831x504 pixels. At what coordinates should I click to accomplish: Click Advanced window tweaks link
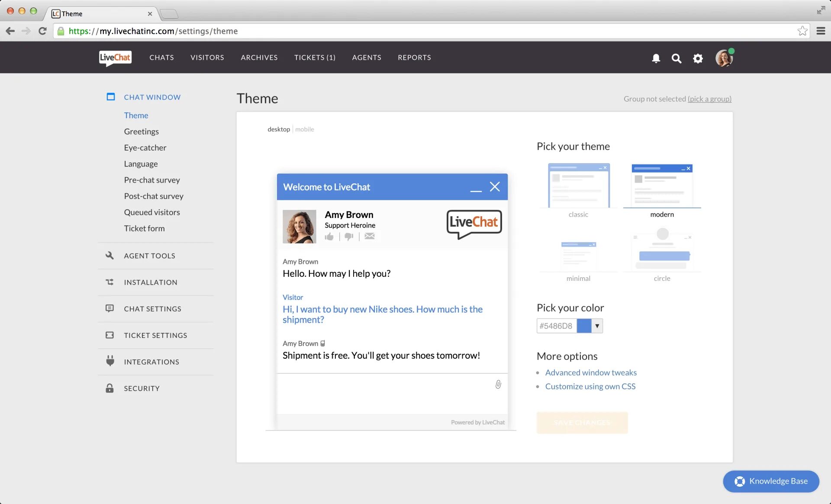click(x=590, y=372)
